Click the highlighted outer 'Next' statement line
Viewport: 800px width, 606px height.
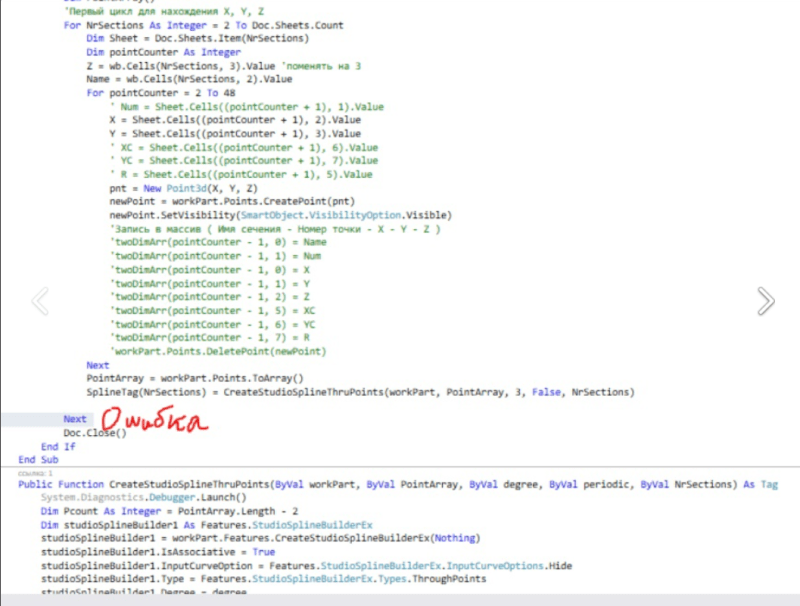click(x=75, y=419)
